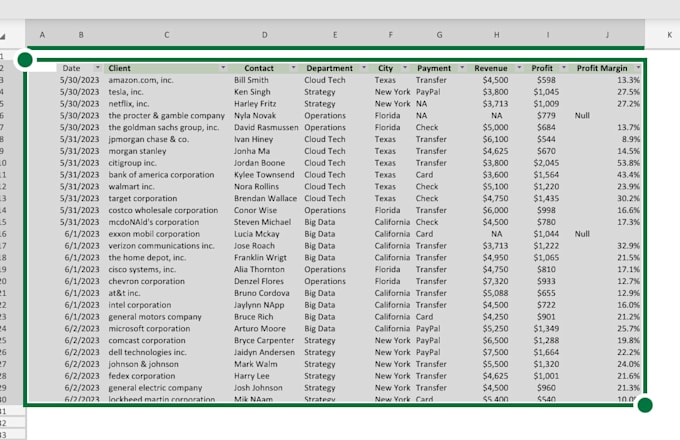
Task: Click the bottom-right selection handle circle
Action: coord(645,405)
